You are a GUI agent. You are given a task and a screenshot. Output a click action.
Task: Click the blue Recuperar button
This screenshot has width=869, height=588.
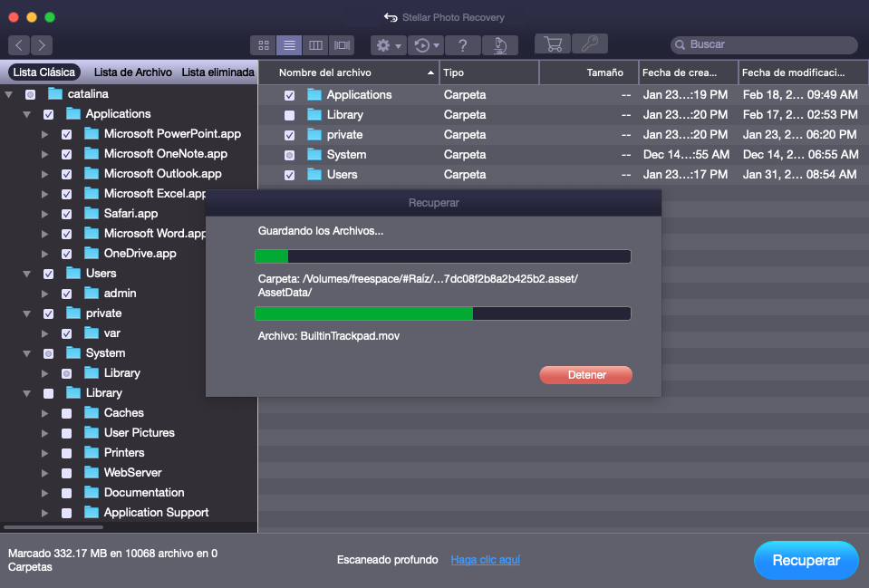(806, 560)
